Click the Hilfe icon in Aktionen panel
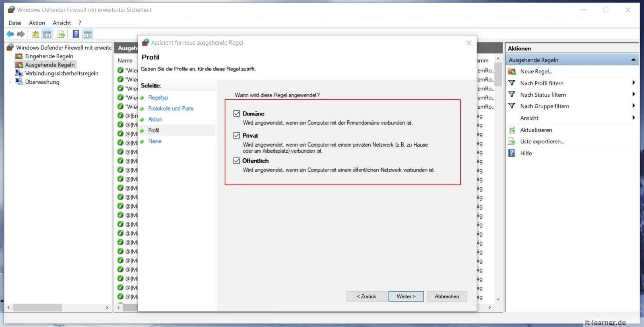The width and height of the screenshot is (644, 327). pos(512,153)
